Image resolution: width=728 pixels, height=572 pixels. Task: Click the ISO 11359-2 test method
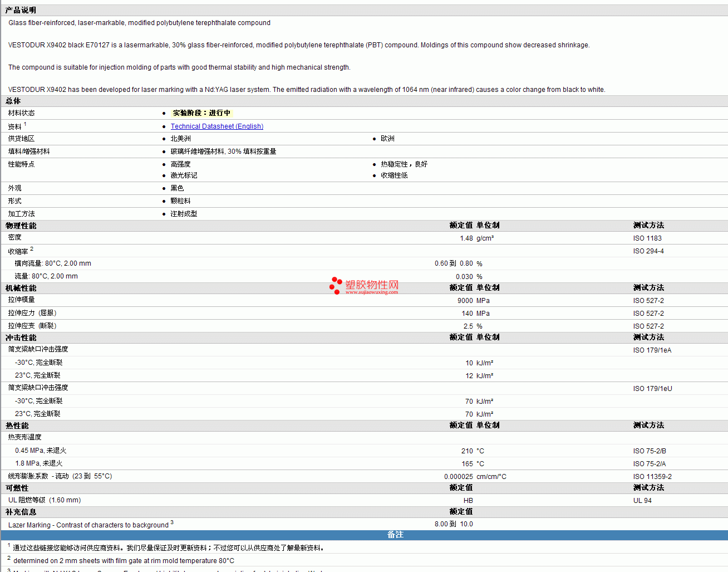click(x=652, y=477)
